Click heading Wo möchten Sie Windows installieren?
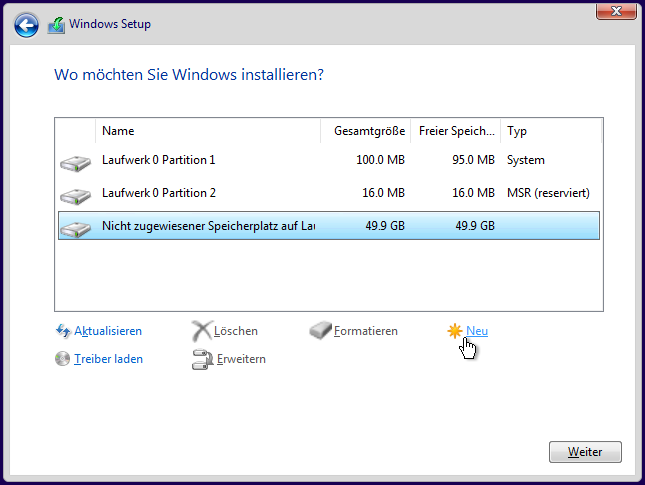The image size is (645, 485). [189, 75]
